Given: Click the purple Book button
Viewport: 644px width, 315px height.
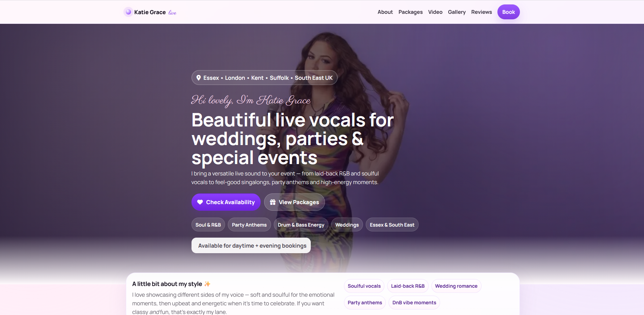Looking at the screenshot, I should (508, 12).
